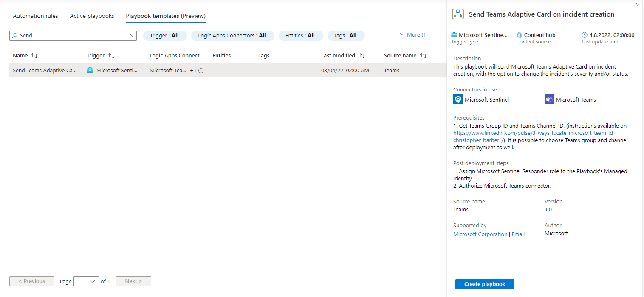Viewport: 644px width, 297px height.
Task: Click the Email support link
Action: tap(518, 234)
